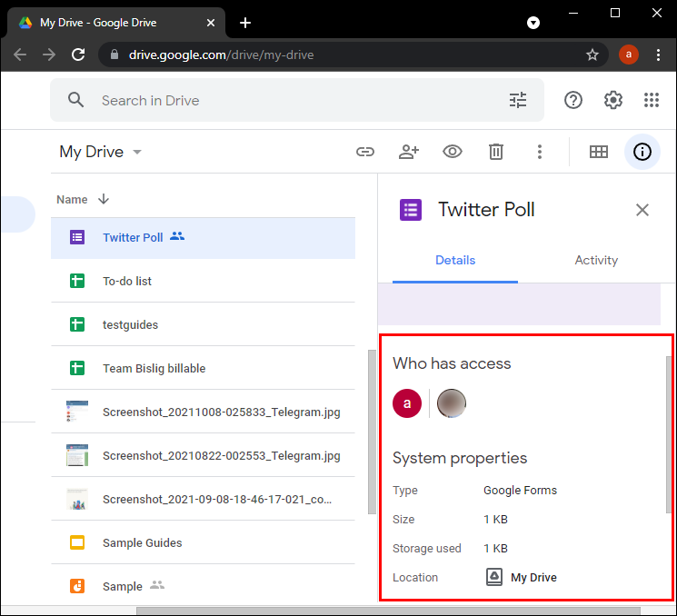The width and height of the screenshot is (677, 616).
Task: Open the Drive settings gear
Action: 612,100
